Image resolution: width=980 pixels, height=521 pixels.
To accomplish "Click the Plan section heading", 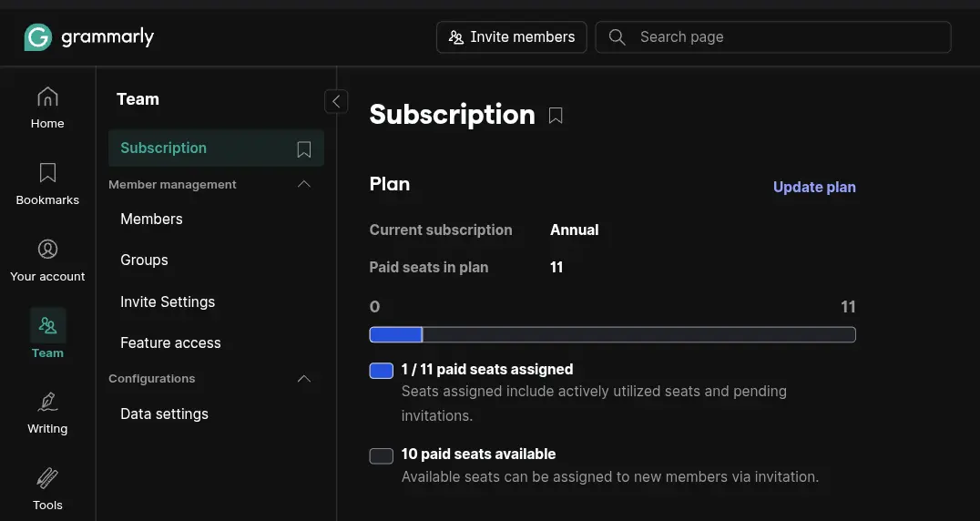I will coord(390,184).
